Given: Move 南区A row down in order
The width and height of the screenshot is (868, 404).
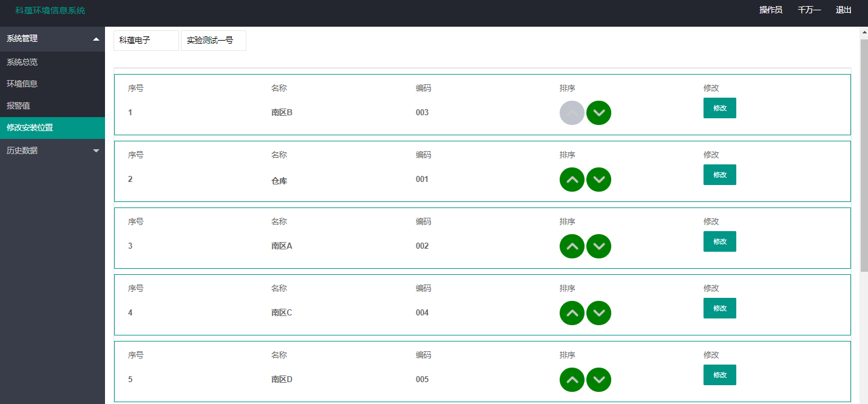Looking at the screenshot, I should coord(598,246).
